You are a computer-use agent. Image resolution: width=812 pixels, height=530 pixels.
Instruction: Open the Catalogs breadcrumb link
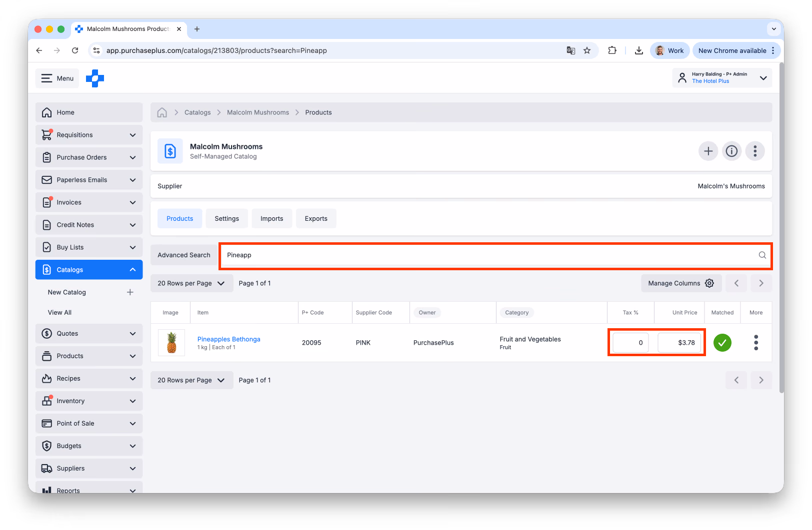(x=197, y=112)
